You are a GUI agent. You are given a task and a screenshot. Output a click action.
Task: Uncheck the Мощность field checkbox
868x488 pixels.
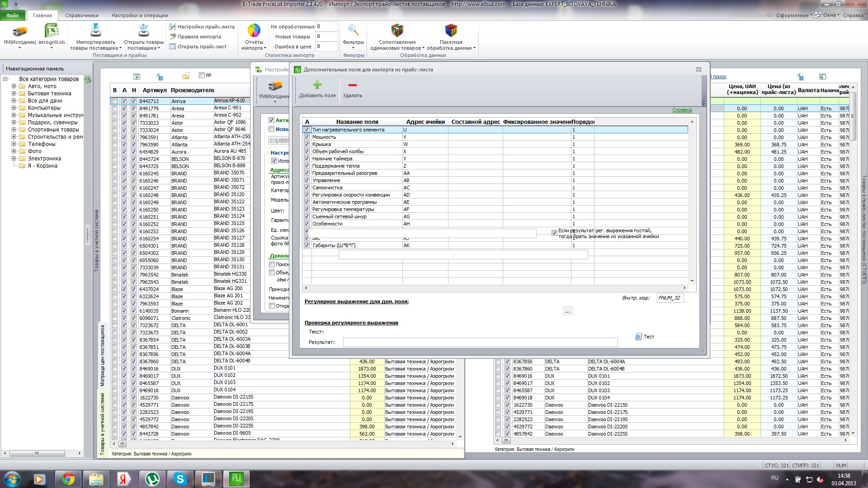click(x=307, y=137)
